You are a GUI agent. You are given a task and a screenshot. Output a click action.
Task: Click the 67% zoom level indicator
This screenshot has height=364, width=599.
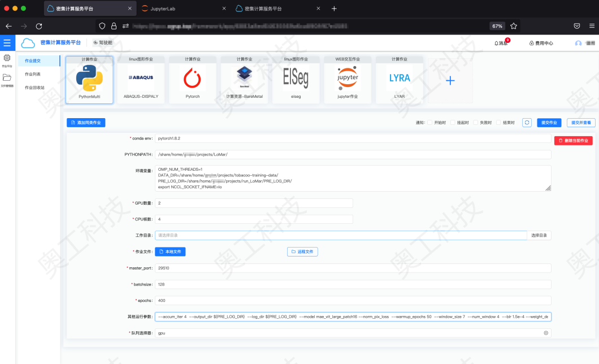pyautogui.click(x=497, y=26)
